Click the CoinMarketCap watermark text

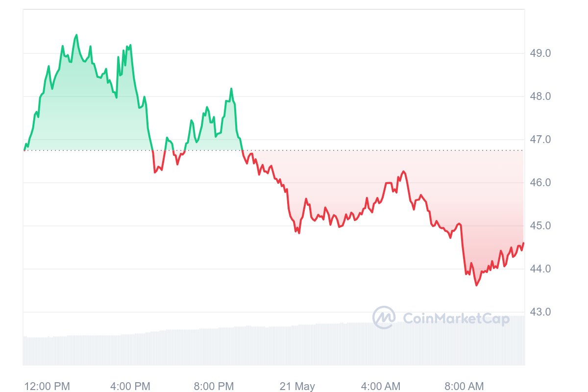coord(456,318)
